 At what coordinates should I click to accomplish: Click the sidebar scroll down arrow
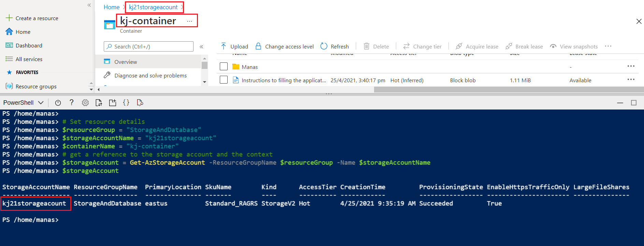tap(91, 89)
